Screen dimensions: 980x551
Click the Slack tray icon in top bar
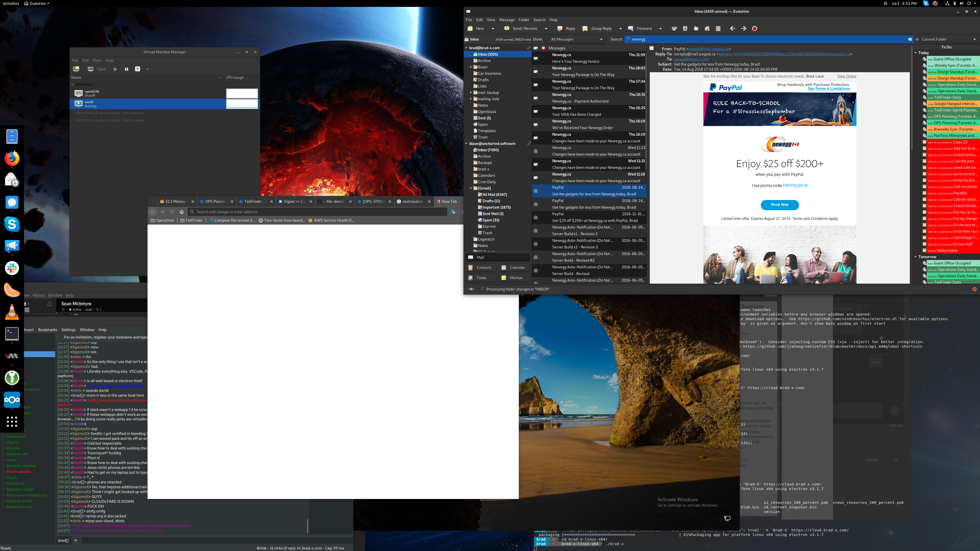point(935,3)
